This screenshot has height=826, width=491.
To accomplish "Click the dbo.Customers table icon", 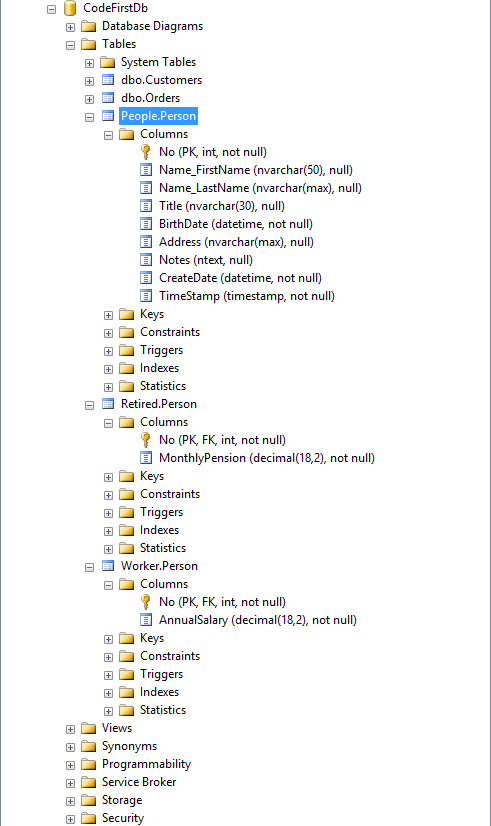I will (108, 80).
